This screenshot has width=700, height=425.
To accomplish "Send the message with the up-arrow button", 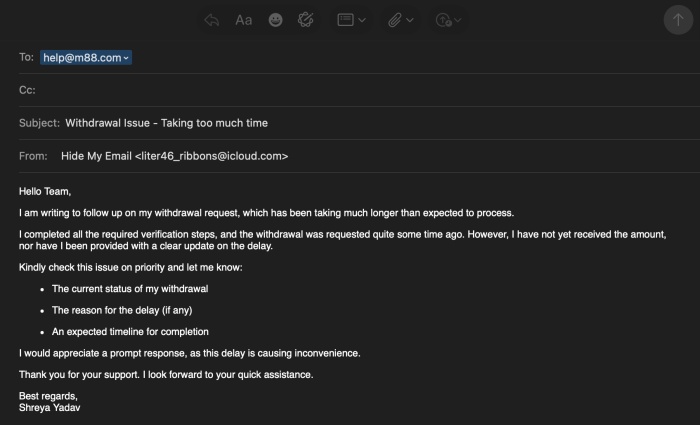I will (x=678, y=20).
